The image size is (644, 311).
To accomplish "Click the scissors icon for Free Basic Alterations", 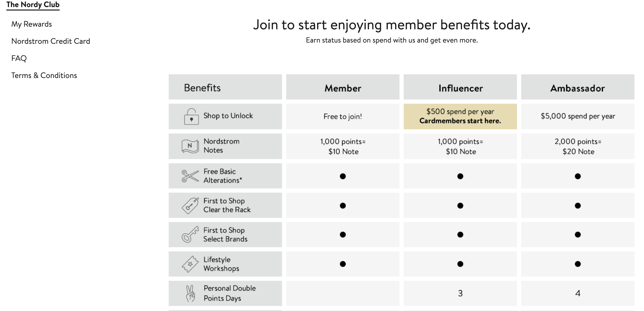I will pyautogui.click(x=190, y=176).
